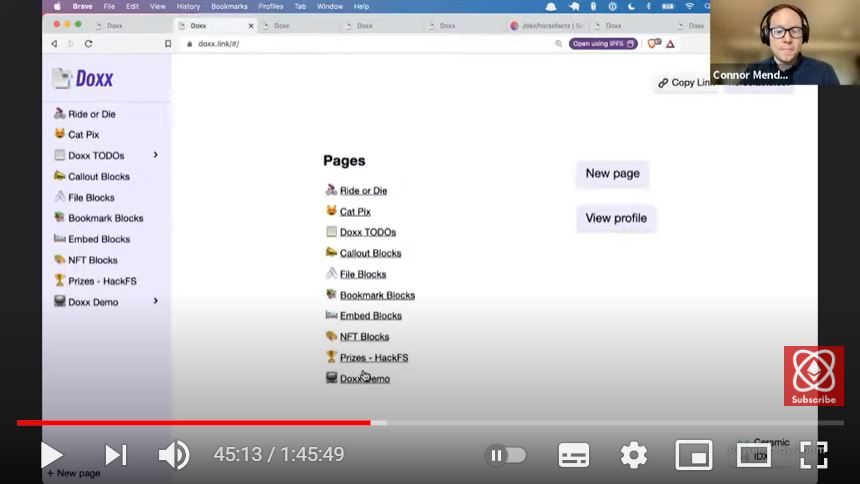Click the Wi-Fi icon in menu bar
This screenshot has width=860, height=484.
point(689,7)
